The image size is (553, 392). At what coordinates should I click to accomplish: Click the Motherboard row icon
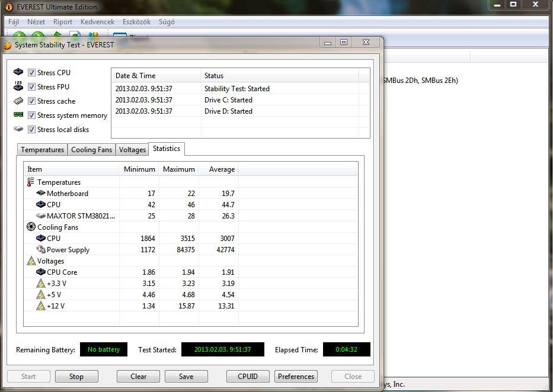tap(41, 193)
